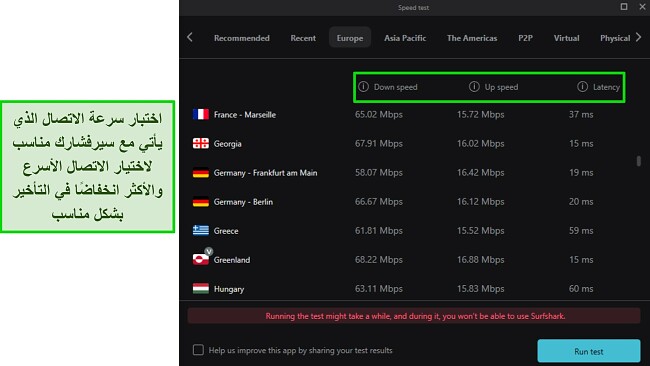Click the Germany - Berlin flag icon
This screenshot has width=650, height=366.
[201, 202]
